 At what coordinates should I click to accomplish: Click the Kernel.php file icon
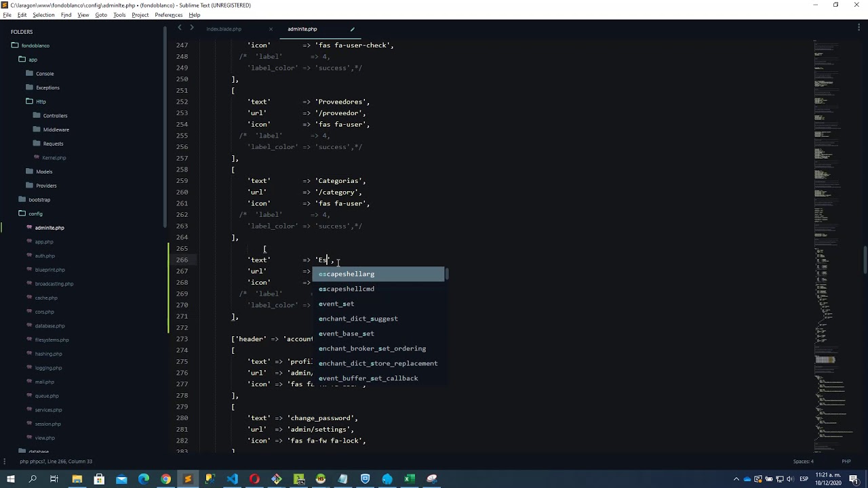tap(37, 157)
